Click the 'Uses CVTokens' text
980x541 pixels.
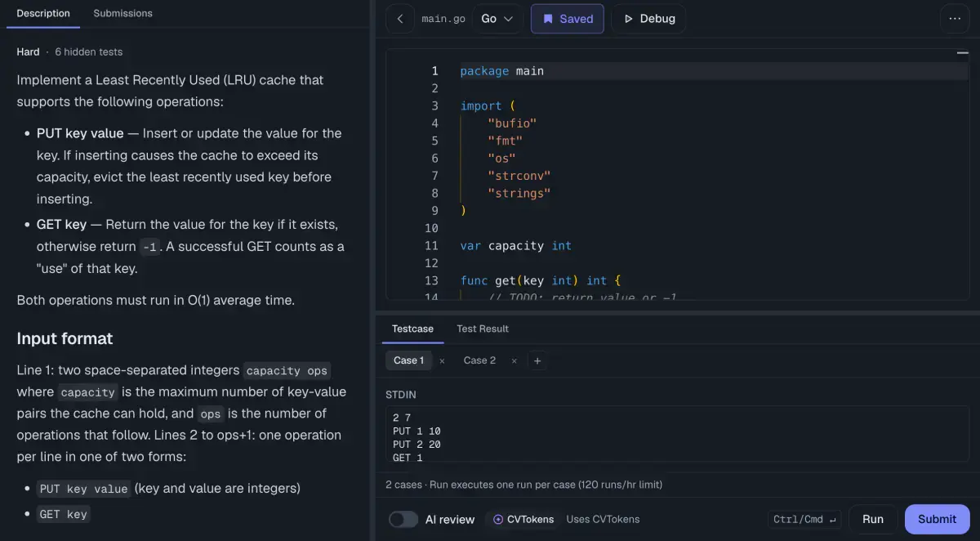click(x=603, y=520)
